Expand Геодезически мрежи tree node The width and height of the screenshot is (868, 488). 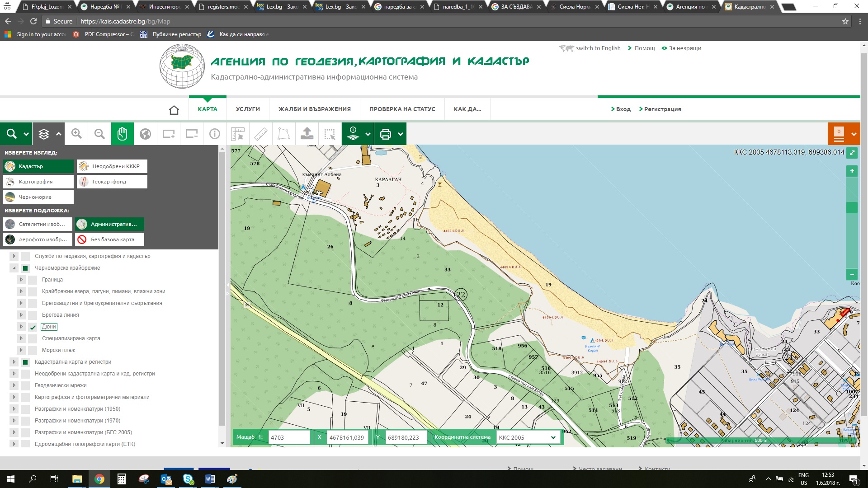tap(14, 385)
